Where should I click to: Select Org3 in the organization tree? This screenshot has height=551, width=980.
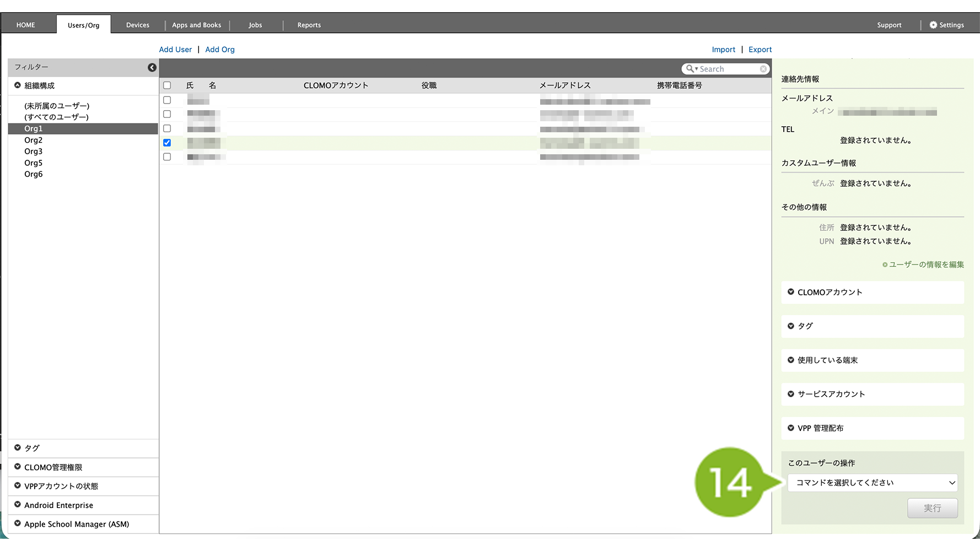tap(34, 152)
